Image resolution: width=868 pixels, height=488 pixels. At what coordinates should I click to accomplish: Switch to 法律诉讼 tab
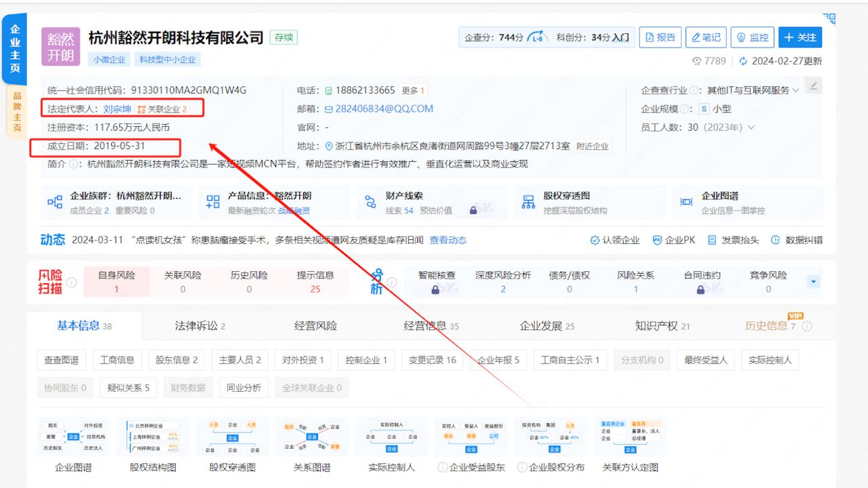(x=200, y=326)
